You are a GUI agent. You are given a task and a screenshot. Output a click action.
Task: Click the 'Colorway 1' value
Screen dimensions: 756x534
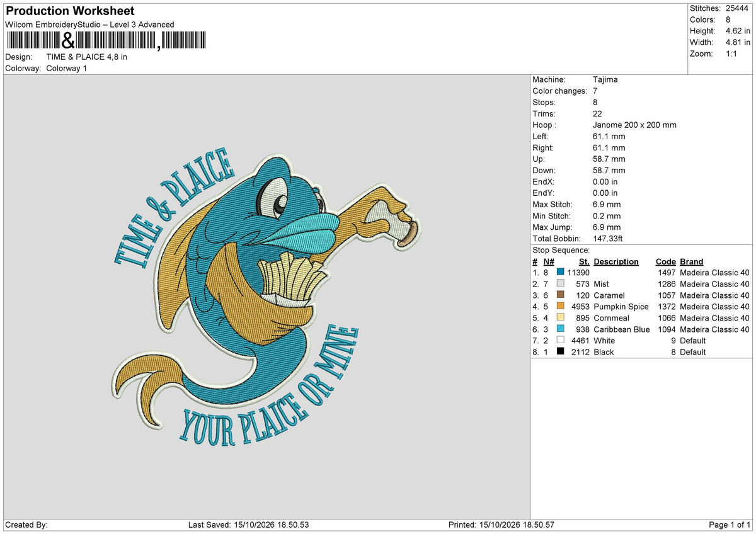[x=67, y=68]
